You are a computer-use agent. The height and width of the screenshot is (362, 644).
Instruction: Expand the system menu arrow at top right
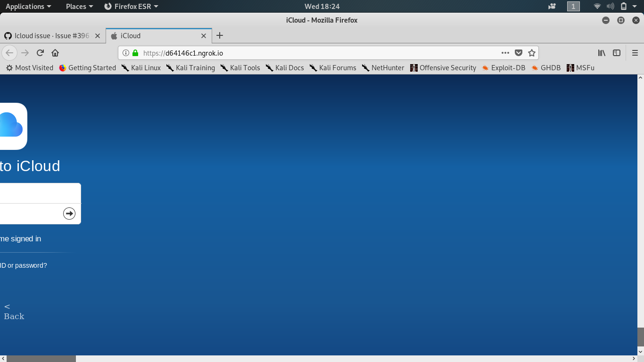(635, 6)
